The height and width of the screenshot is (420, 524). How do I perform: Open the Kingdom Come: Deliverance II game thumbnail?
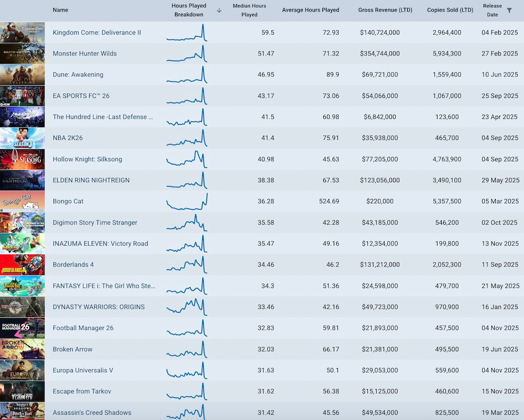click(x=23, y=32)
